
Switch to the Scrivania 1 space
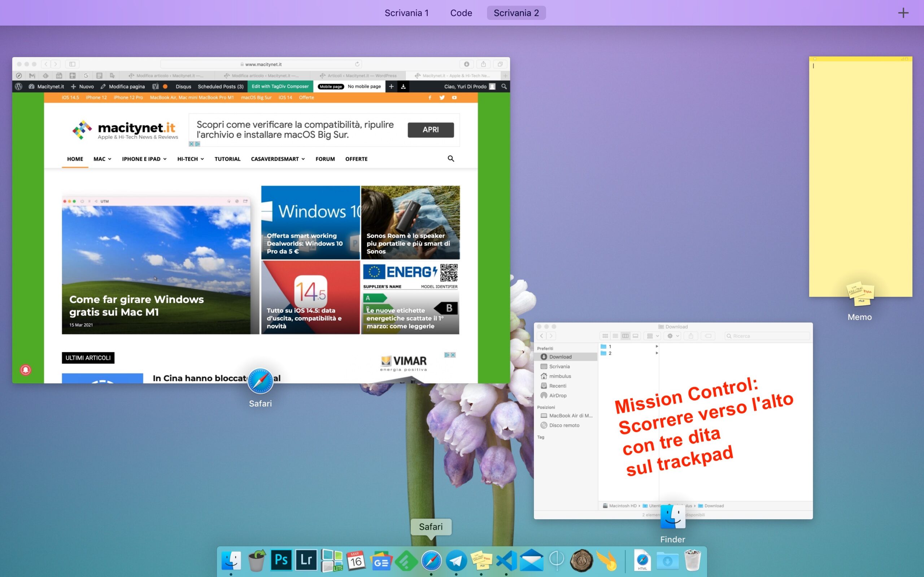[406, 13]
